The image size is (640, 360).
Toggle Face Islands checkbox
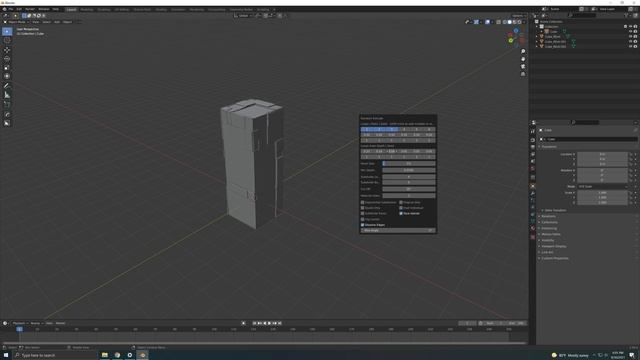click(401, 213)
